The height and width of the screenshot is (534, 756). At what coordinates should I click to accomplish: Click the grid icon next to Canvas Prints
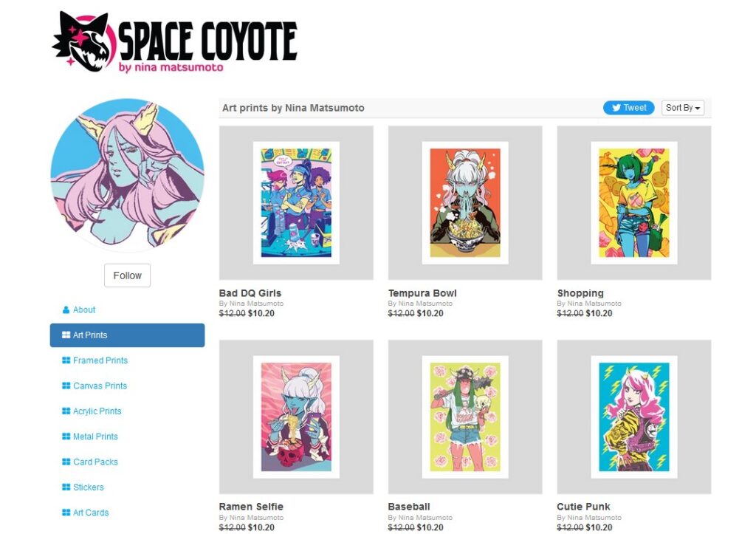[65, 386]
